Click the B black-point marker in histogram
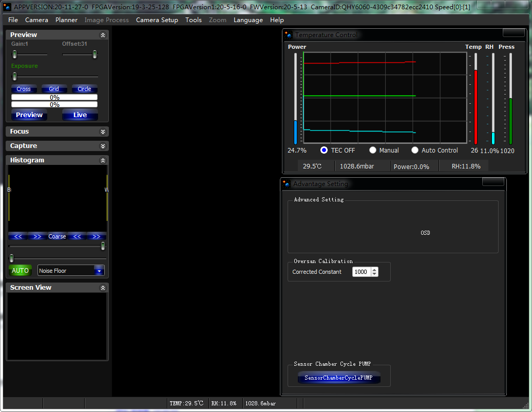 pos(9,190)
